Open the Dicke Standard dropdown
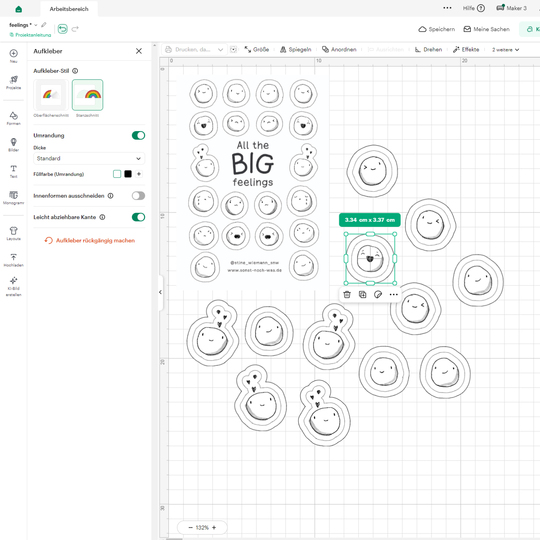 [89, 158]
